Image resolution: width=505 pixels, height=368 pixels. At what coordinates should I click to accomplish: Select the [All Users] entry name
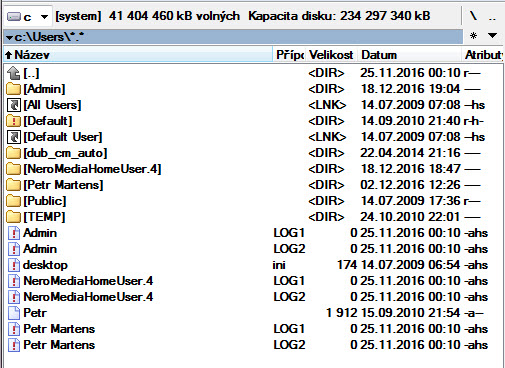tap(52, 105)
